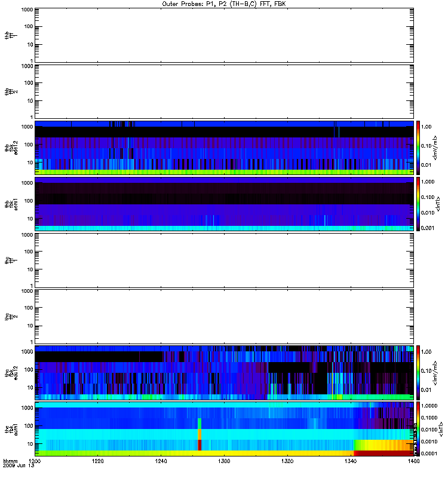448x478 pixels.
Task: Click the 1200 time axis label
Action: (x=35, y=461)
